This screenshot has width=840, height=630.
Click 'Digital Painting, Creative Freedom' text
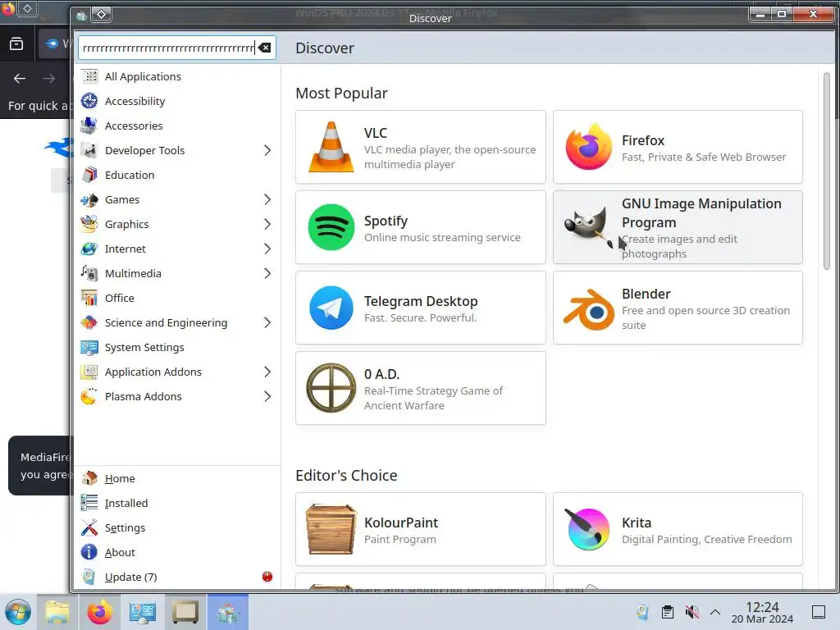706,540
